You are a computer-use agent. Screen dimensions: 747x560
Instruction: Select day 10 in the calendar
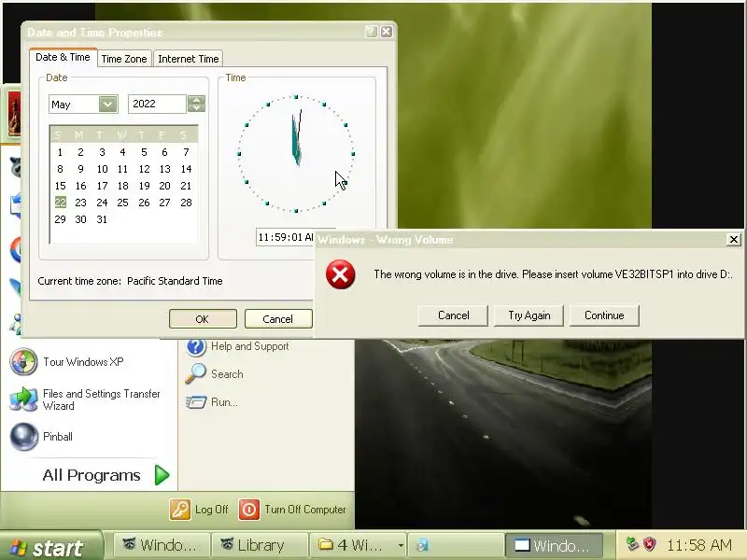point(102,169)
